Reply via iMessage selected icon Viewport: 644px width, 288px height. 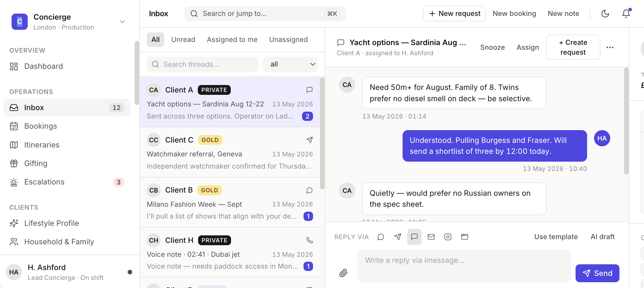[414, 237]
